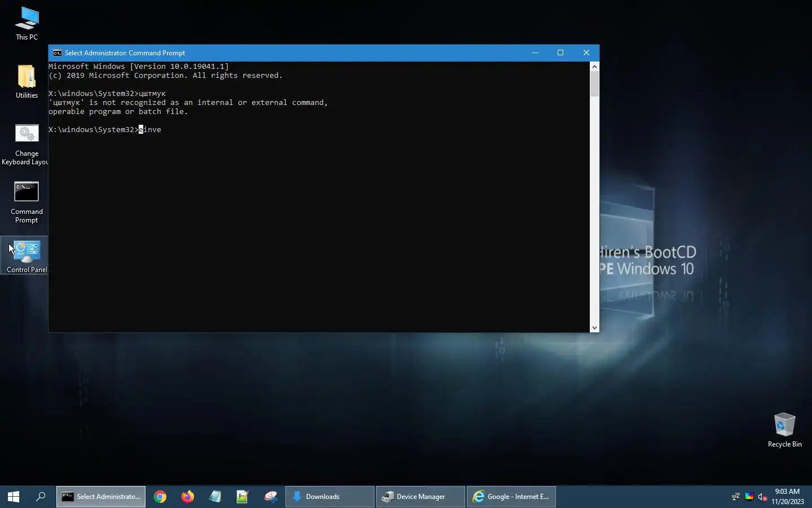Maximize the Command Prompt window
The height and width of the screenshot is (508, 812).
click(561, 53)
